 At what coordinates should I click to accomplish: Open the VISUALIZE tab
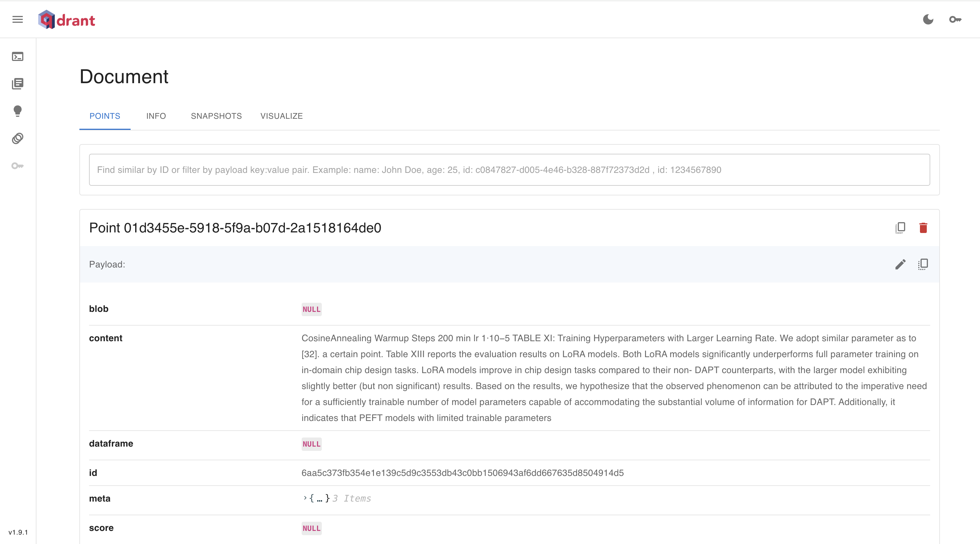pos(281,116)
